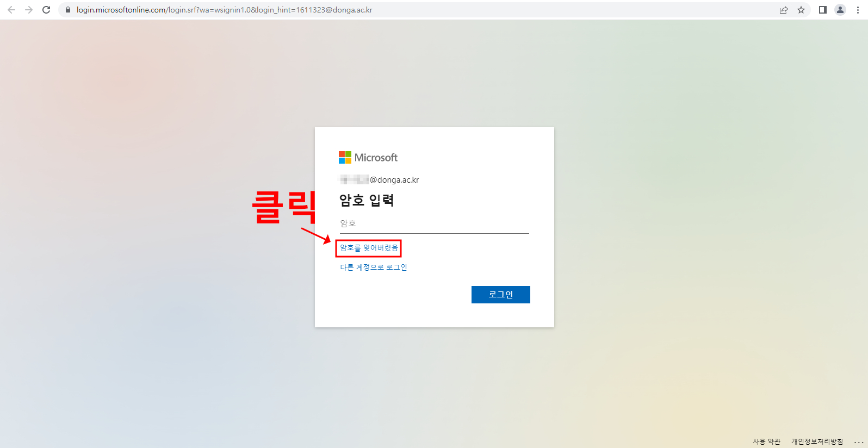Click the browser back arrow button
This screenshot has height=448, width=868.
coord(11,10)
